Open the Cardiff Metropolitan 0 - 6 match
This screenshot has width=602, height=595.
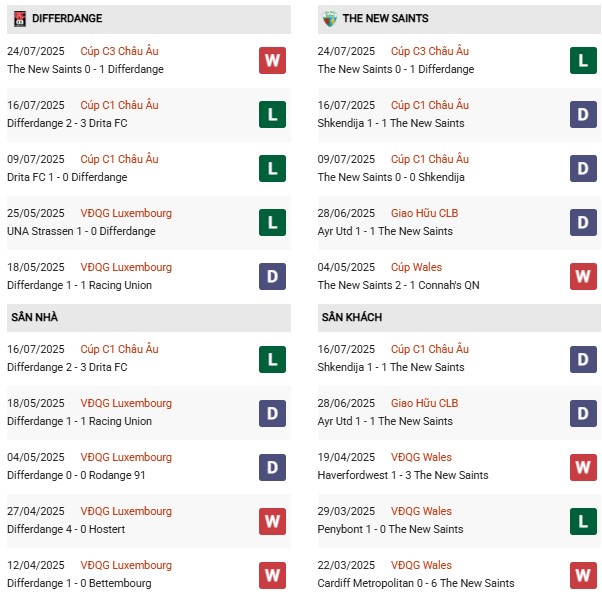coord(415,583)
